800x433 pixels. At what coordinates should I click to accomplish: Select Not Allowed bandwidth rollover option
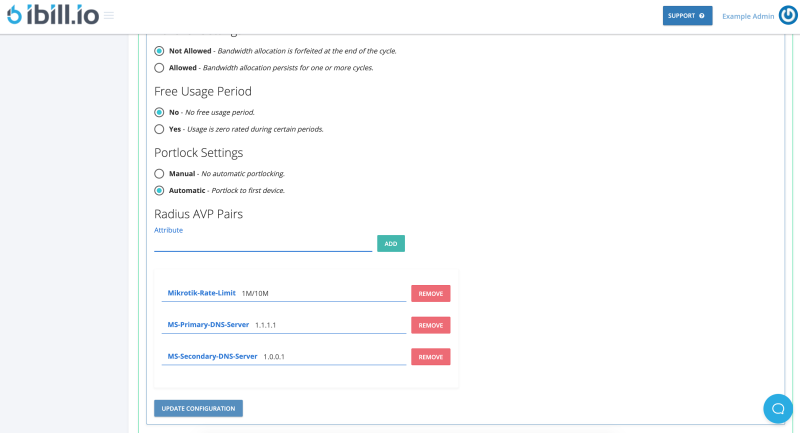pyautogui.click(x=159, y=51)
